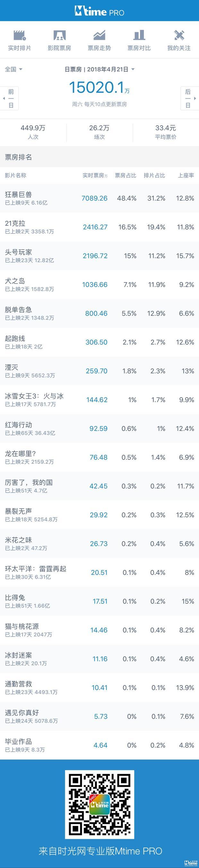Viewport: 199px width, 868px height.
Task: Go to previous day with 前一日
Action: click(10, 98)
